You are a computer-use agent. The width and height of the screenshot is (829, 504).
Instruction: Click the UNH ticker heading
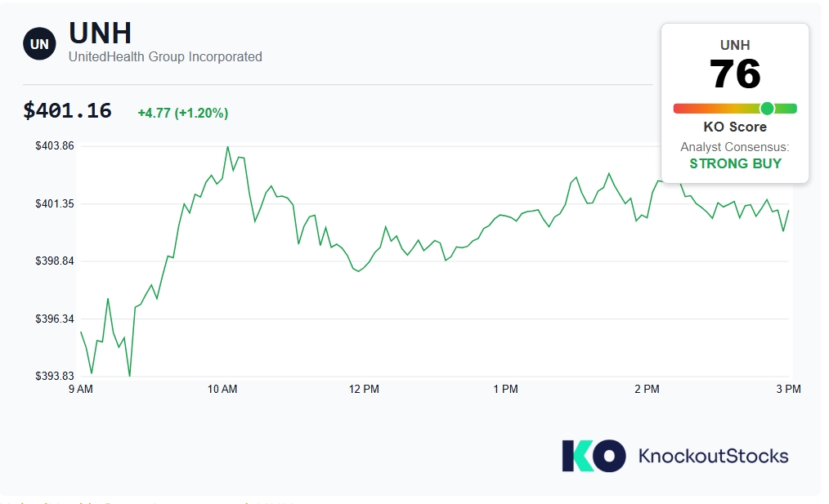[100, 33]
